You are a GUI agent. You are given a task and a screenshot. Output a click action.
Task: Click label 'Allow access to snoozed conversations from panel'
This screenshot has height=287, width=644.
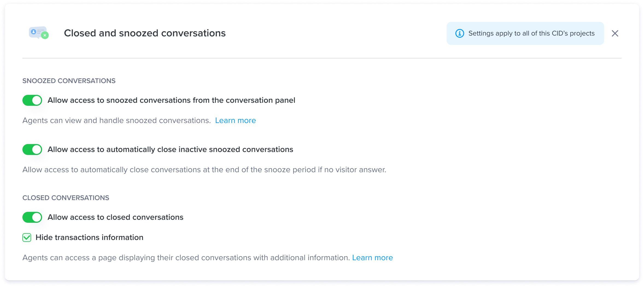click(x=171, y=100)
